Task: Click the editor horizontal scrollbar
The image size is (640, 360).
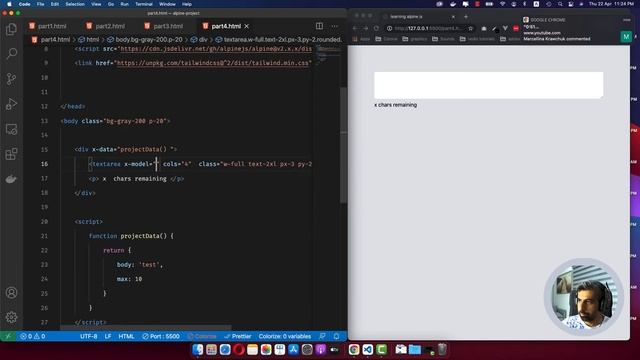Action: point(146,327)
